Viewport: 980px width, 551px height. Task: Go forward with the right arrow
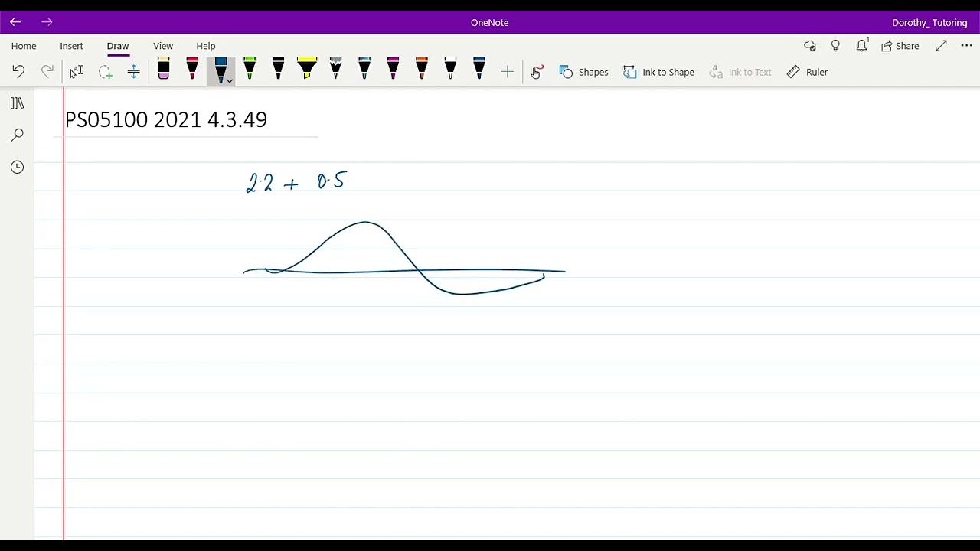coord(47,22)
